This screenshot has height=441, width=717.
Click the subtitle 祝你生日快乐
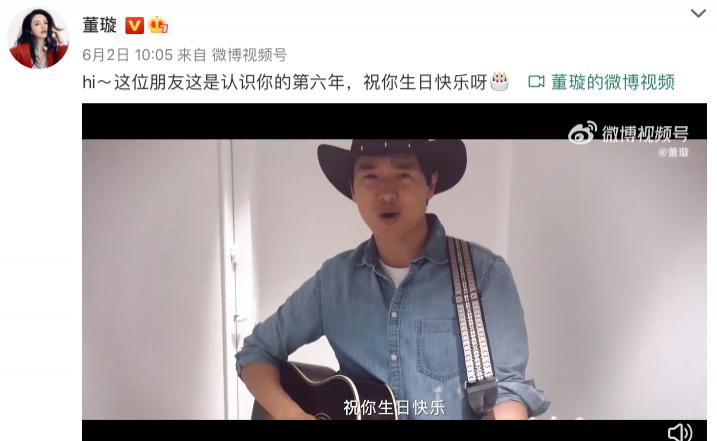(394, 408)
